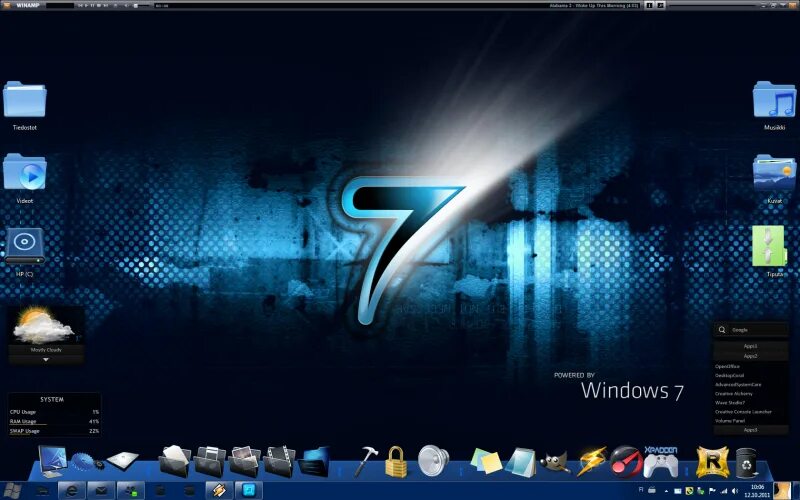The height and width of the screenshot is (500, 800).
Task: Click the SWAP Usage row in System widget
Action: (x=54, y=431)
